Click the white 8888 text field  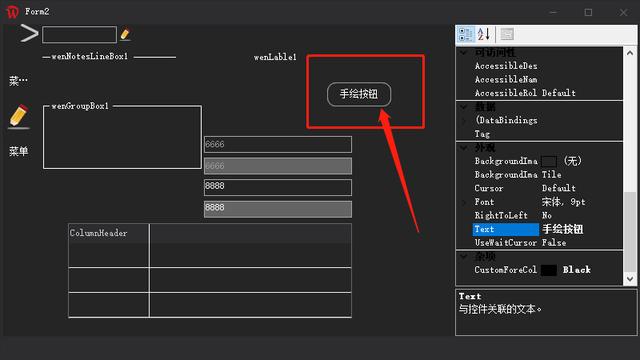click(278, 187)
